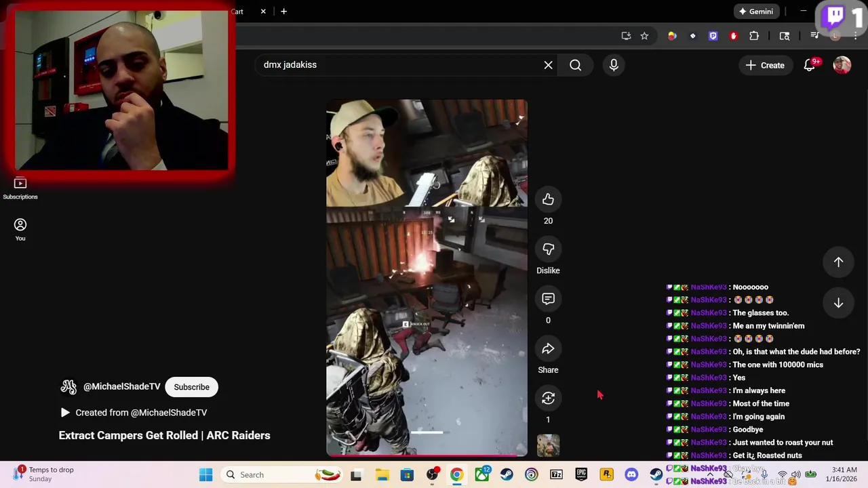Viewport: 868px width, 488px height.
Task: Open Gemini in Chrome
Action: 756,12
